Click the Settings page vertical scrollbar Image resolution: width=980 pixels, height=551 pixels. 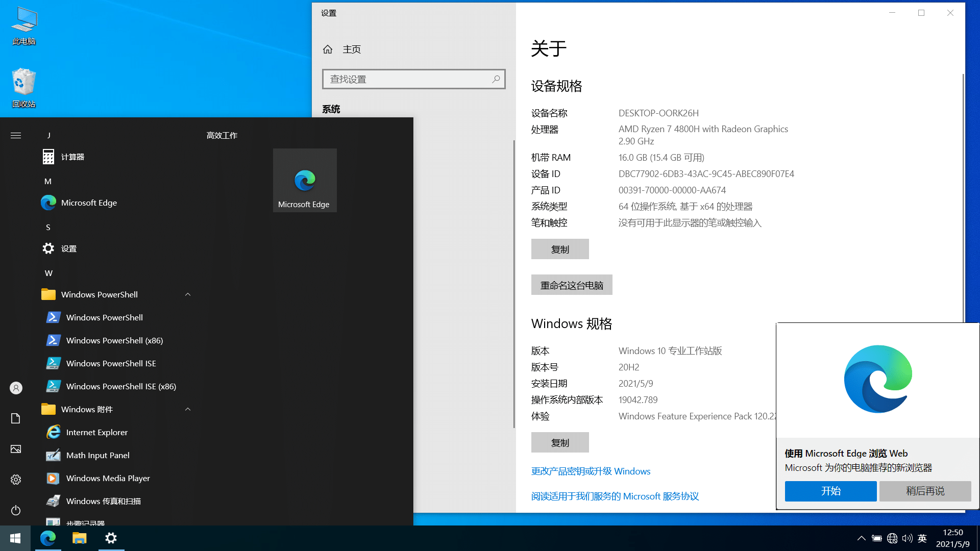pos(963,198)
